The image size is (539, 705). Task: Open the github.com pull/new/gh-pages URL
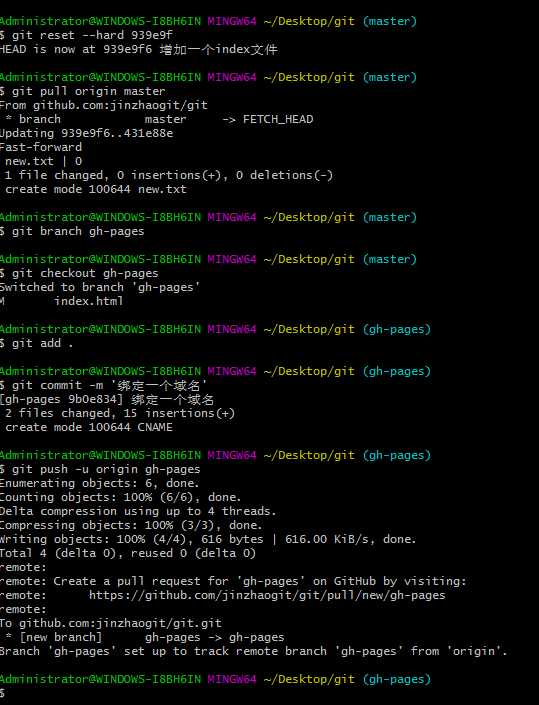(x=267, y=595)
